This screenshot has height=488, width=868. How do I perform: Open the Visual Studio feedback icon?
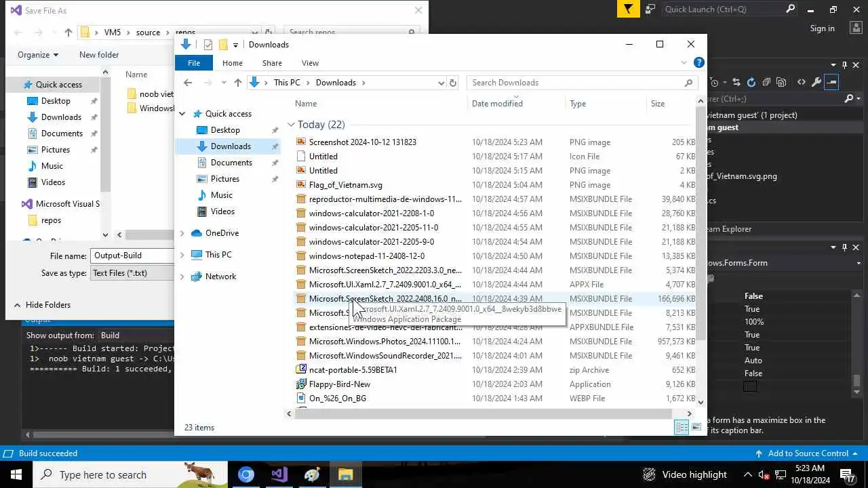[650, 9]
